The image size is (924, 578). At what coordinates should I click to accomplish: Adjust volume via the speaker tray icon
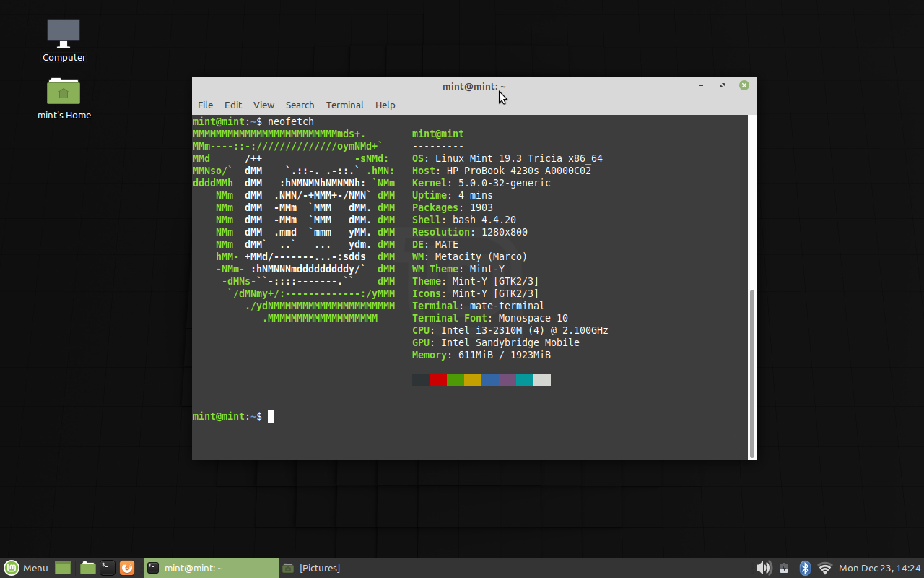[x=763, y=568]
